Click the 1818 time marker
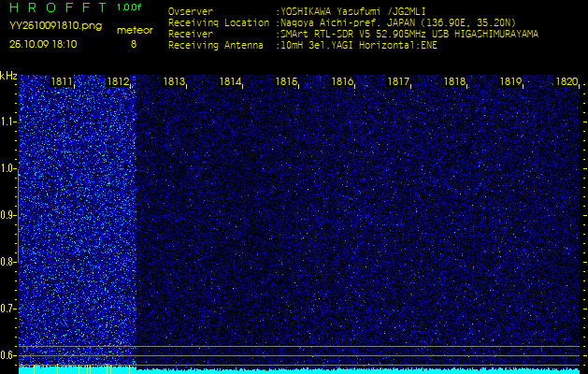 [454, 81]
